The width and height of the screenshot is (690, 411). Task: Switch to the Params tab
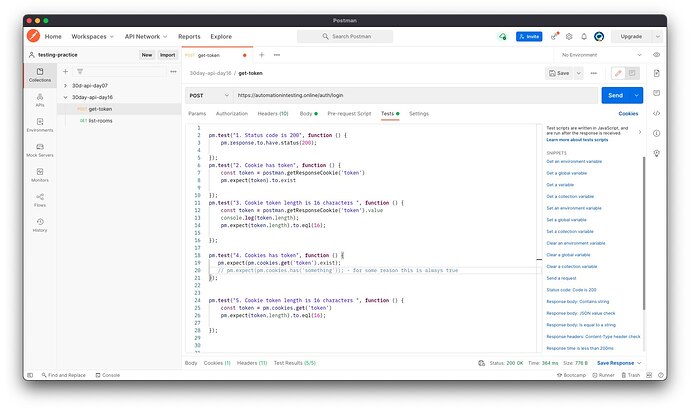tap(197, 114)
